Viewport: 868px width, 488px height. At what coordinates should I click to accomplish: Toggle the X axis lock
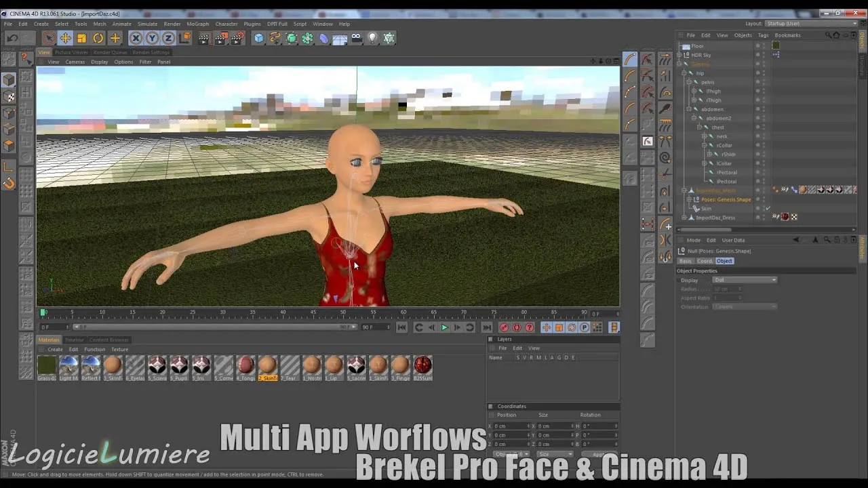point(136,39)
